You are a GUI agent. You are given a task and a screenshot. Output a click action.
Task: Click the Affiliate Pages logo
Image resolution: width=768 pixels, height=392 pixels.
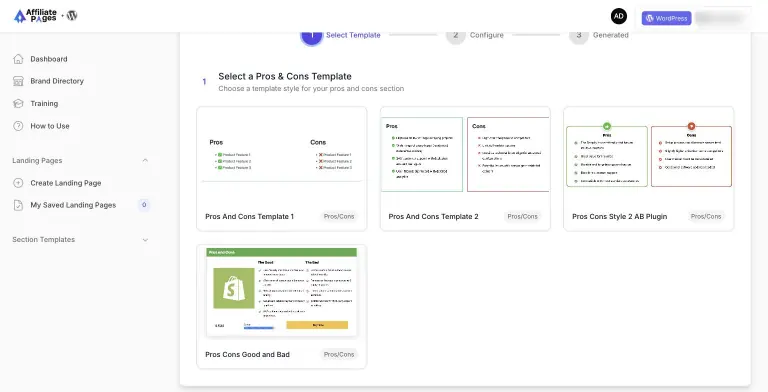(x=35, y=16)
